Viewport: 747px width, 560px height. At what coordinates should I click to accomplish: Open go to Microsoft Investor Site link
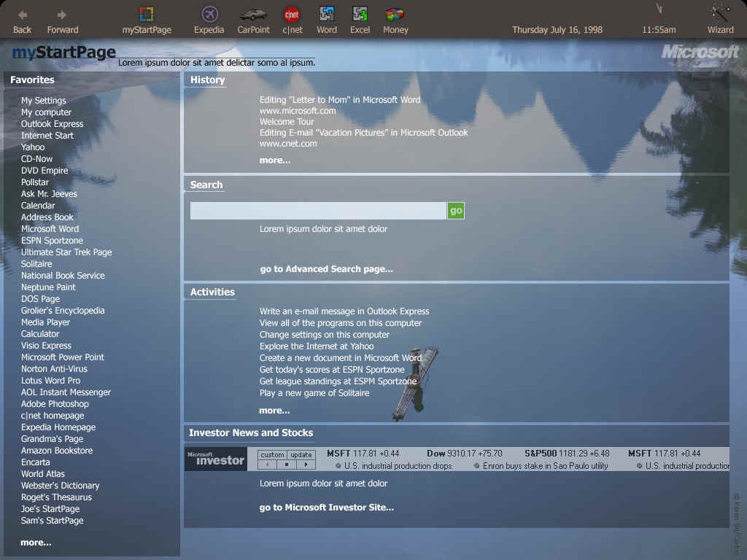pos(326,507)
